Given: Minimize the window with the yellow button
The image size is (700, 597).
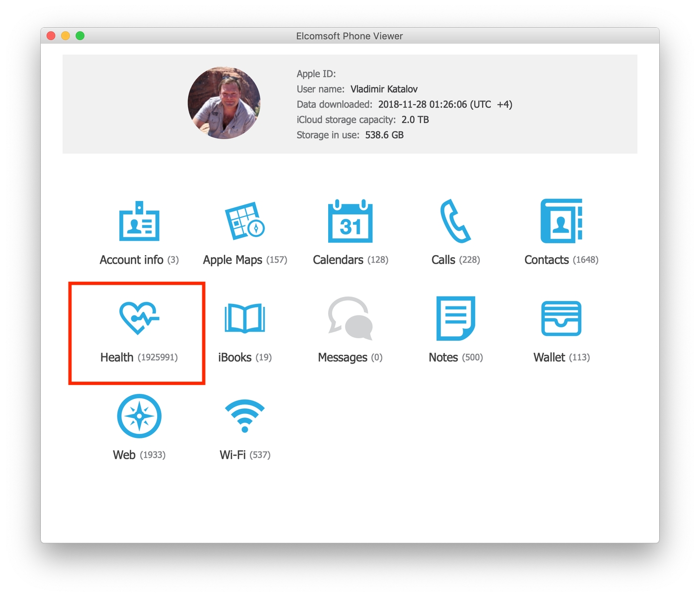Looking at the screenshot, I should (x=66, y=36).
